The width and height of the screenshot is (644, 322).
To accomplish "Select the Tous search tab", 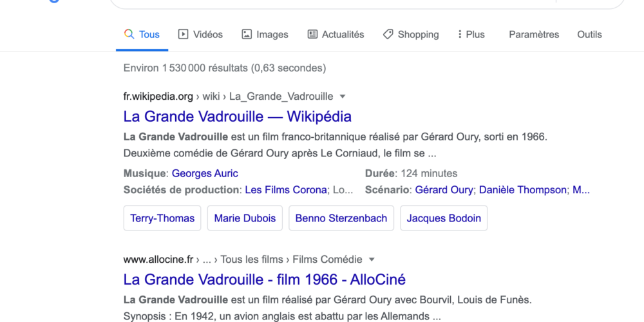I will tap(142, 35).
